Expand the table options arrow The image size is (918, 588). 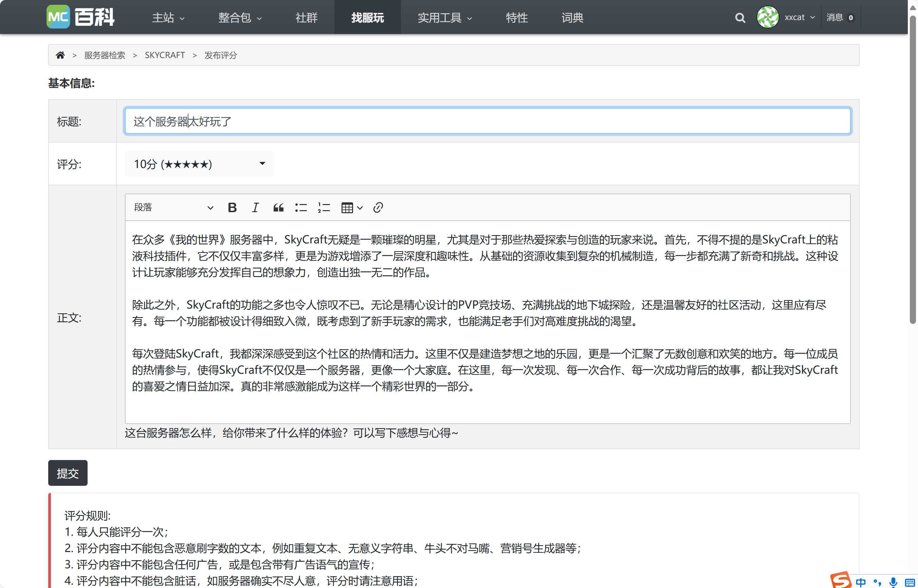360,208
